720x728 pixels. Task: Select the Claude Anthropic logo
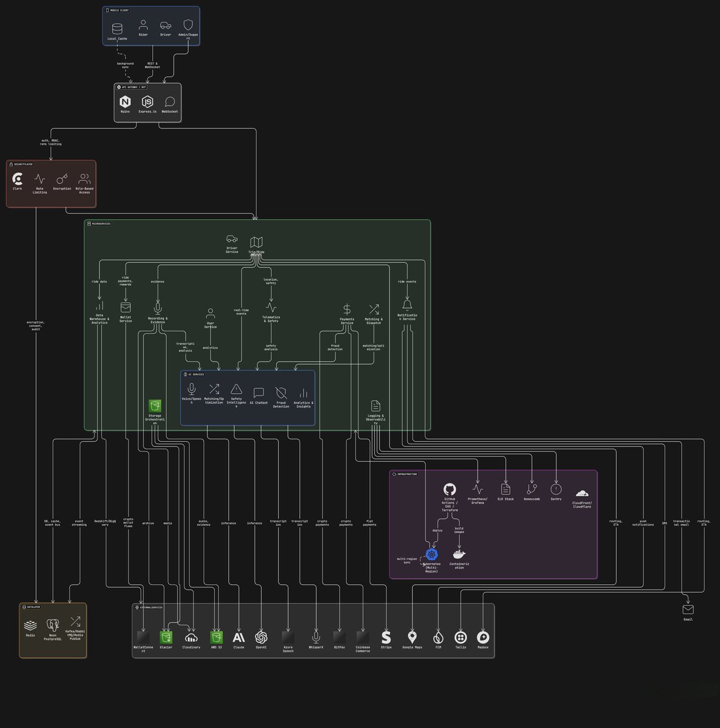point(239,637)
